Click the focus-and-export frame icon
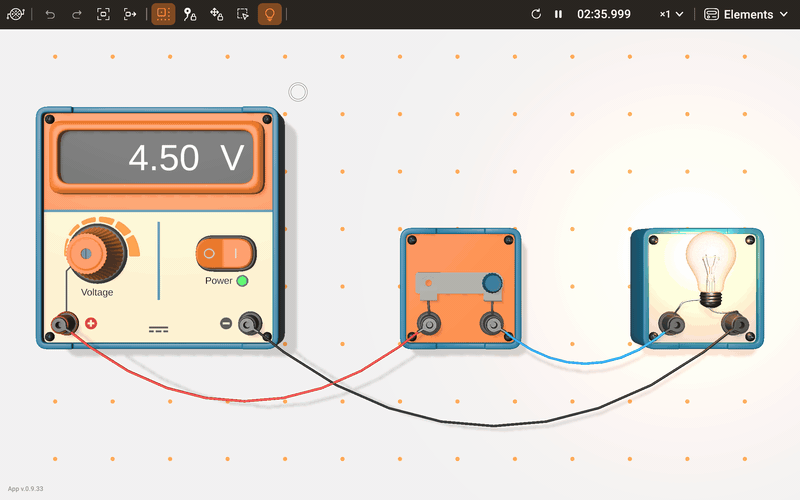 coord(130,14)
